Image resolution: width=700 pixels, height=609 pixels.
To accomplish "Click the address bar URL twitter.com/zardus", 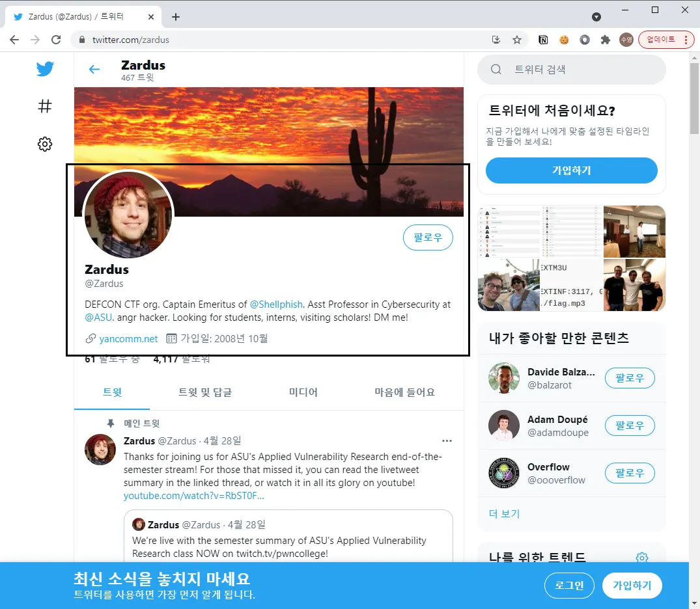I will 131,40.
